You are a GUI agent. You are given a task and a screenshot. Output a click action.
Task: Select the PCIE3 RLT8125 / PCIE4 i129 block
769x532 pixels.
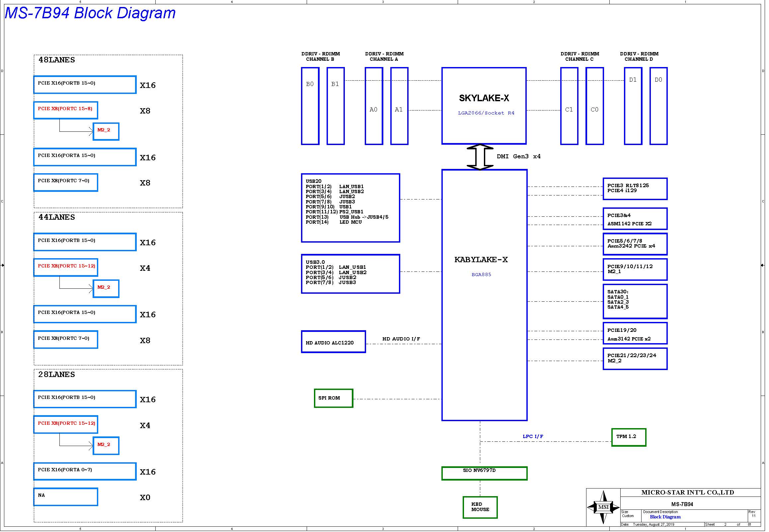(x=635, y=189)
